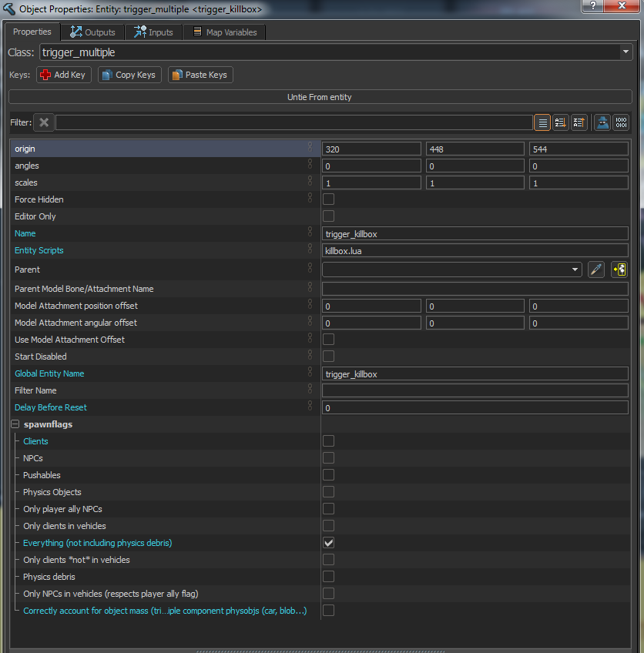
Task: Open the Parent dropdown
Action: tap(575, 270)
